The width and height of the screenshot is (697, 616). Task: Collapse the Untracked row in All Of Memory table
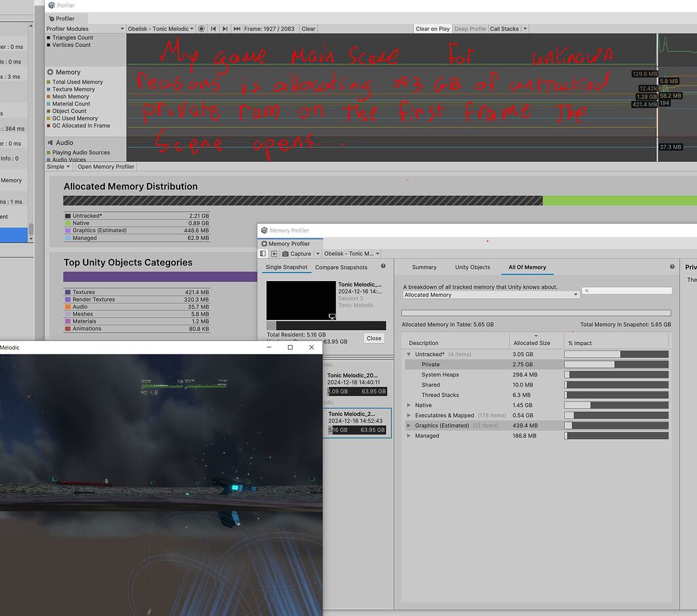click(x=409, y=354)
